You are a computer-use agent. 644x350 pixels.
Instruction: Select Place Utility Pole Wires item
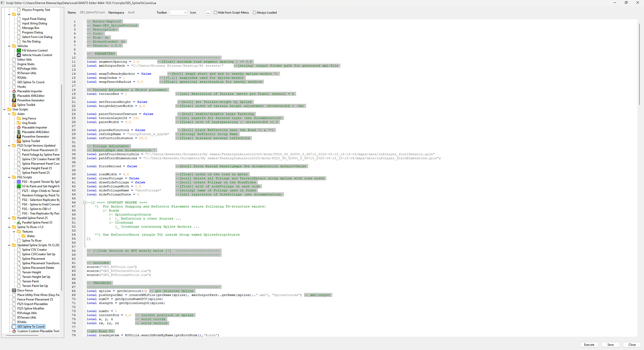(x=38, y=295)
